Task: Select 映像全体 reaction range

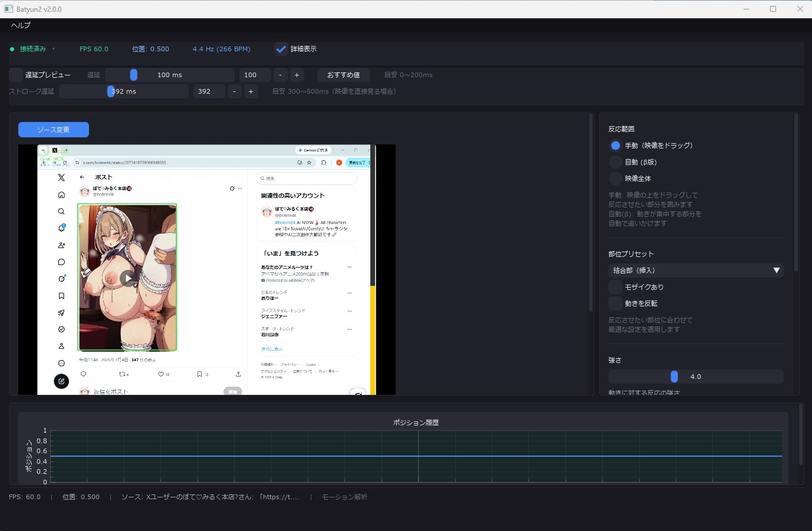Action: click(x=616, y=179)
